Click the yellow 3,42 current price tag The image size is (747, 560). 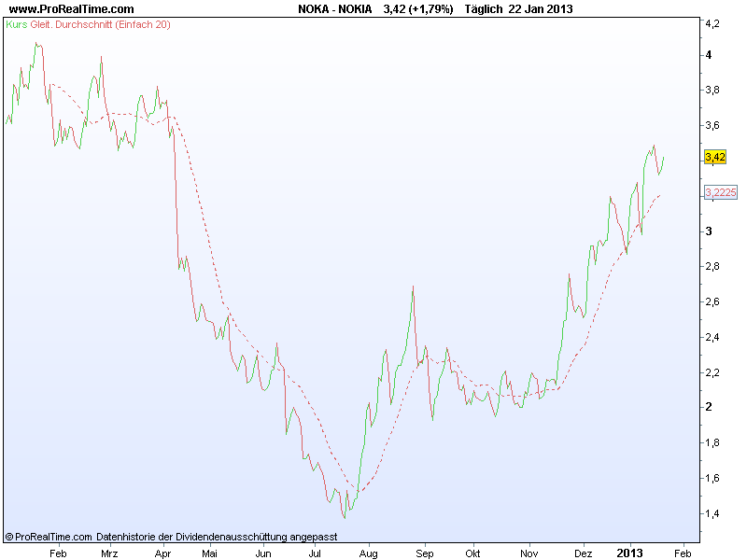[x=715, y=157]
